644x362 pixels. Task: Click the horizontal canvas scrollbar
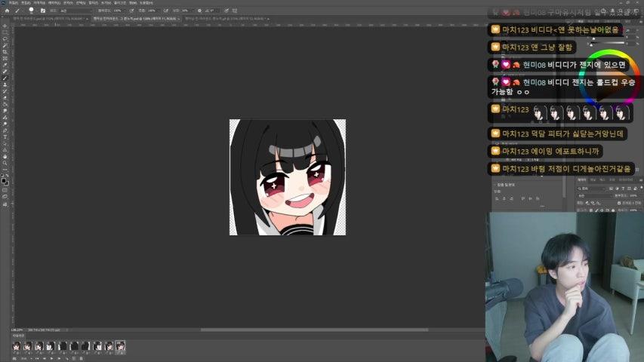[x=314, y=330]
